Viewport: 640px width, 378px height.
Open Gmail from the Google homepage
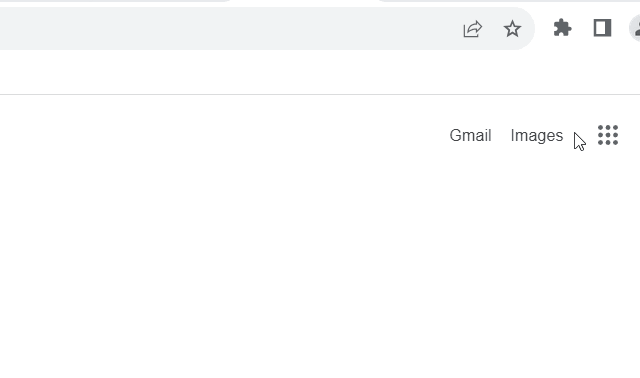[470, 136]
